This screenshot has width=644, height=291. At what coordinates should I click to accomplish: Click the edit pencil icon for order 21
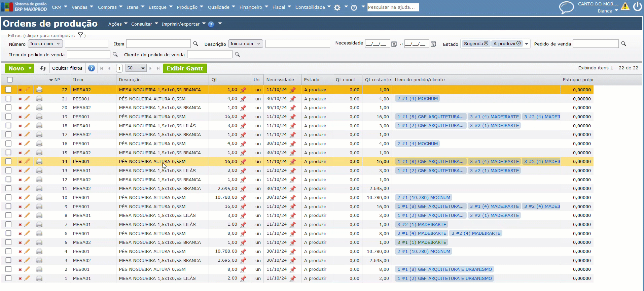[27, 99]
